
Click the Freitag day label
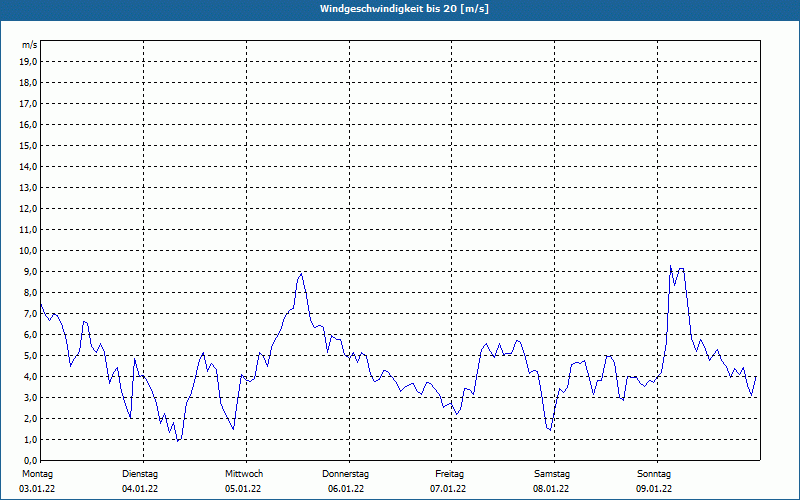449,474
